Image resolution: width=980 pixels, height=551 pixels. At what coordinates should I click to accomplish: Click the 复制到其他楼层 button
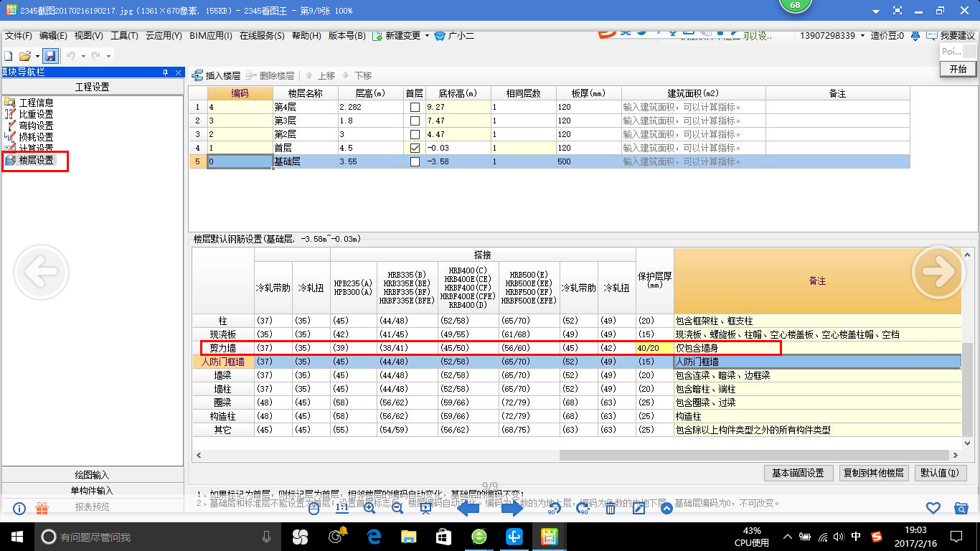tap(873, 474)
